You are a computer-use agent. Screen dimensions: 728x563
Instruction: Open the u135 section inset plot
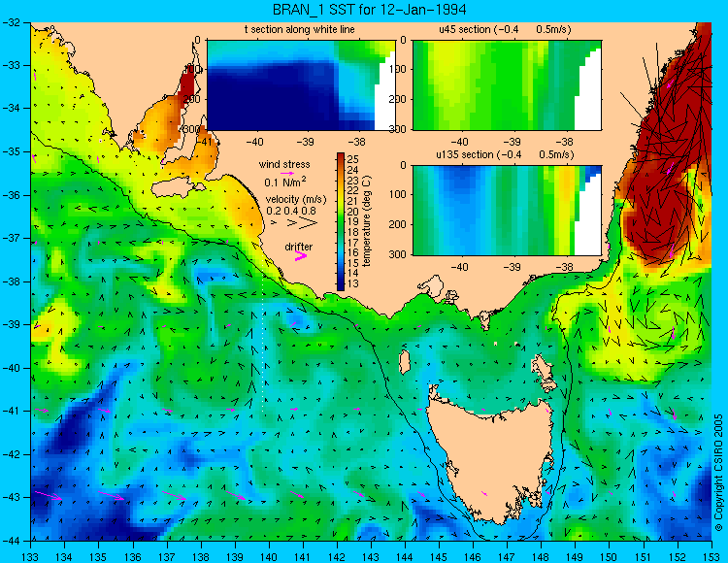[507, 211]
